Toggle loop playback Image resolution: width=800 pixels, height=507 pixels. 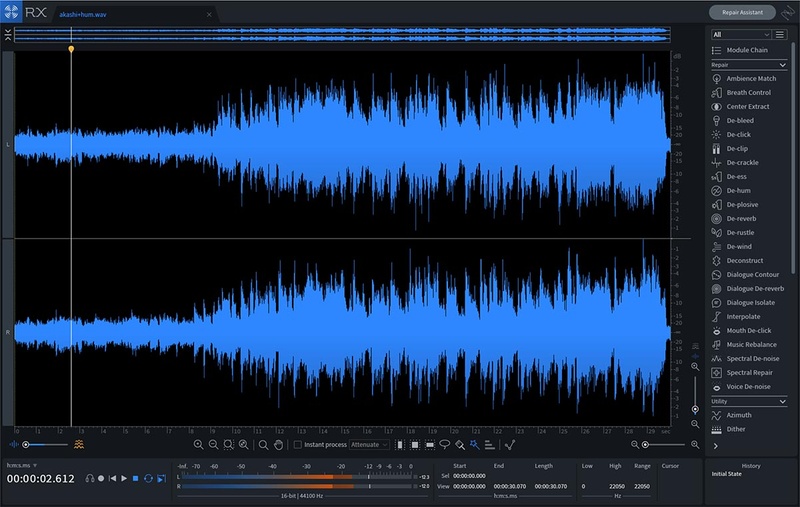point(148,478)
